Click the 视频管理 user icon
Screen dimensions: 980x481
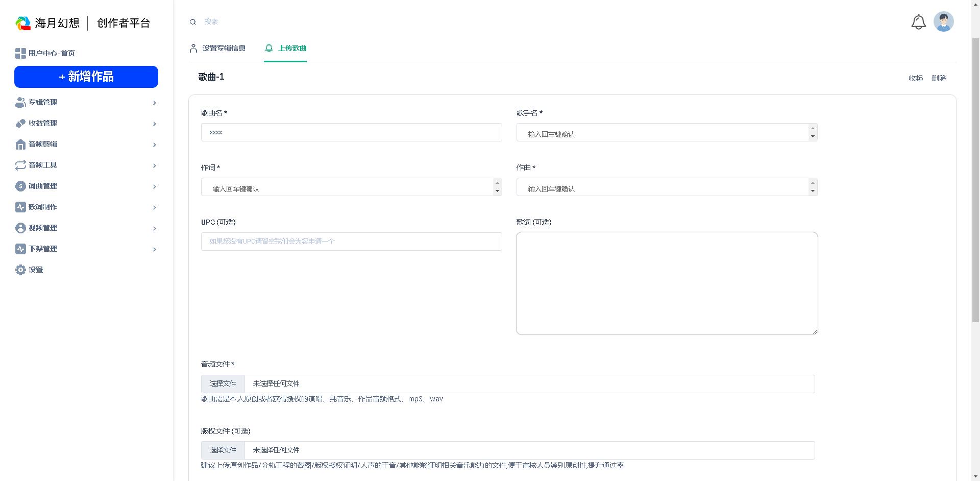coord(20,228)
